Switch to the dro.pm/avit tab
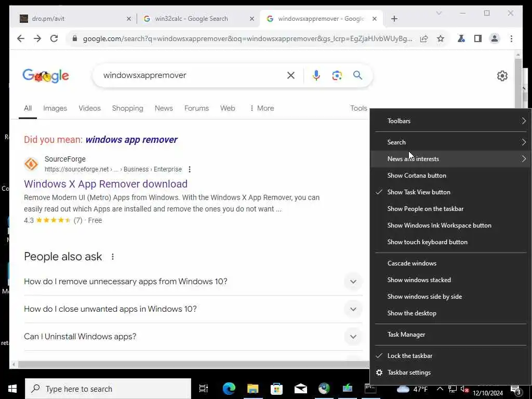Viewport: 532px width, 399px height. pos(74,19)
